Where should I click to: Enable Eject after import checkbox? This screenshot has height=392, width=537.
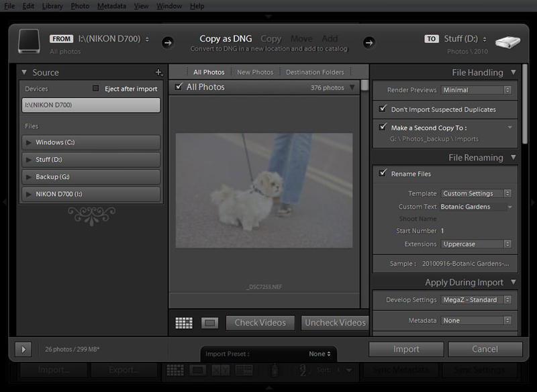tap(96, 89)
